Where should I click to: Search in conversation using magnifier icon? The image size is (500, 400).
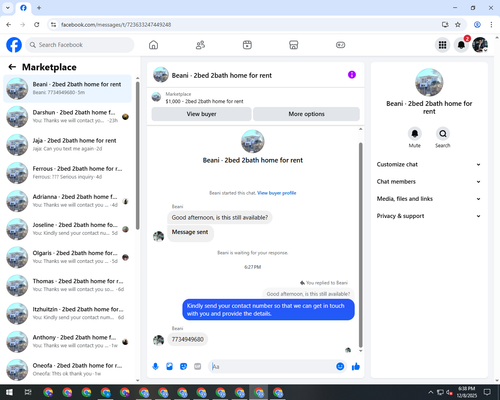[443, 134]
